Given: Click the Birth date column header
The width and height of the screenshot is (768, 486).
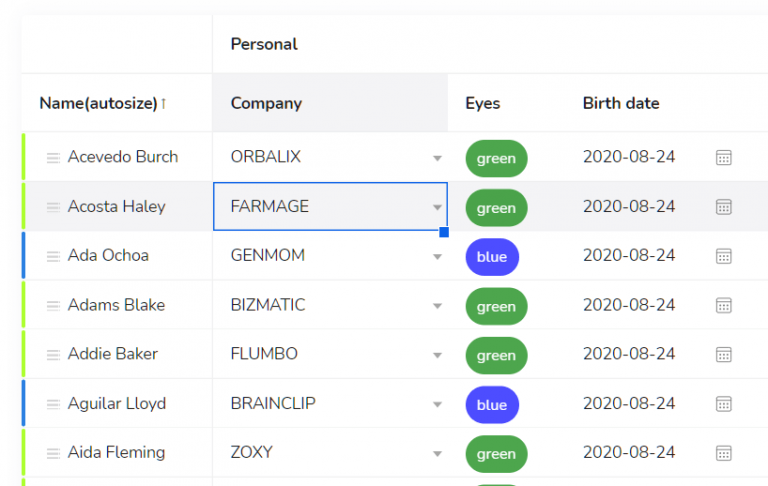Looking at the screenshot, I should [x=621, y=103].
